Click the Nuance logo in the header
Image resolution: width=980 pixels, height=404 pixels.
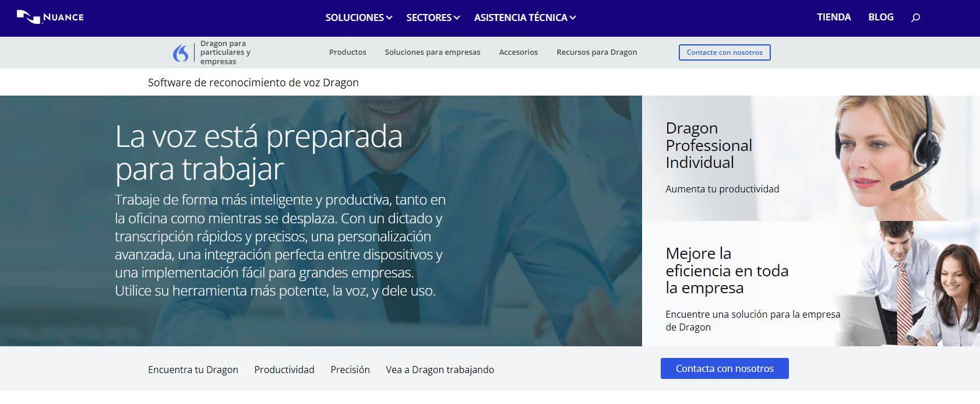[x=50, y=17]
